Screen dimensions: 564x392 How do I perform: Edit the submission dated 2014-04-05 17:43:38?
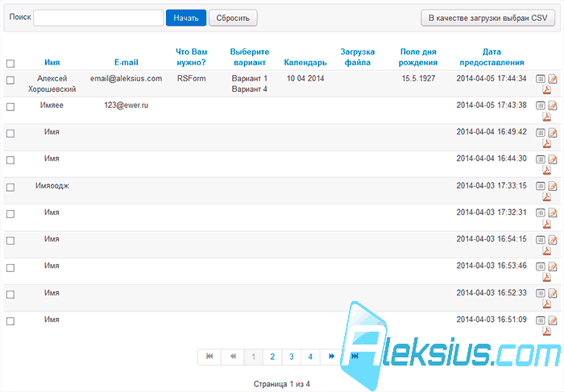click(x=553, y=105)
